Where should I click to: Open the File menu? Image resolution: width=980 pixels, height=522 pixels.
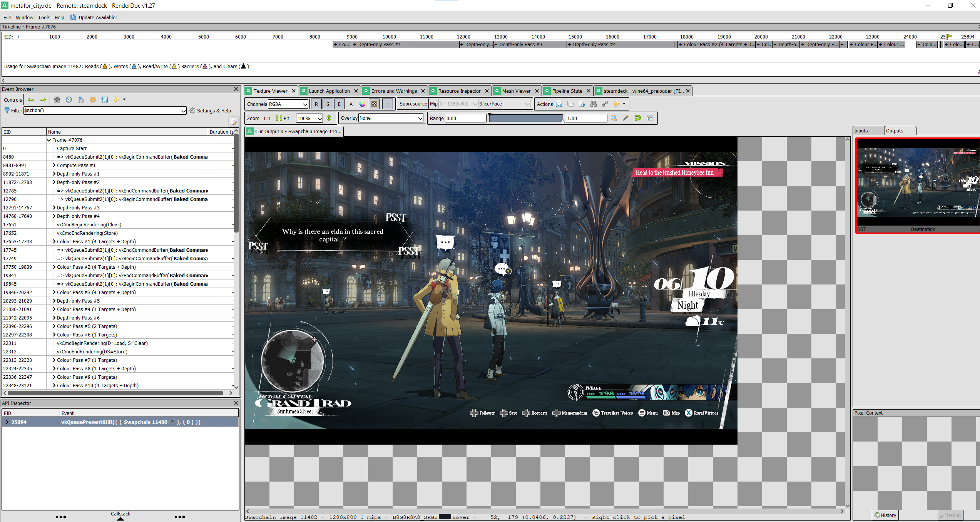(7, 17)
